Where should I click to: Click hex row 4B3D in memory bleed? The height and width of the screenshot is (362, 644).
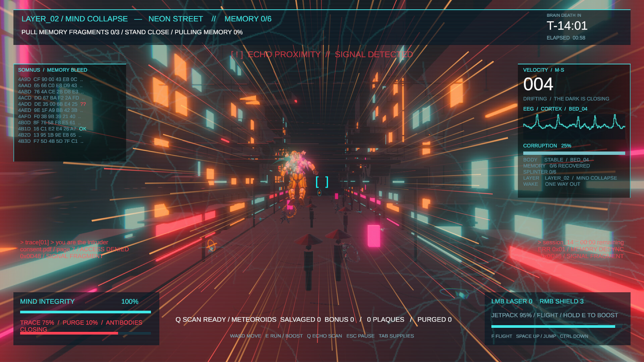51,141
